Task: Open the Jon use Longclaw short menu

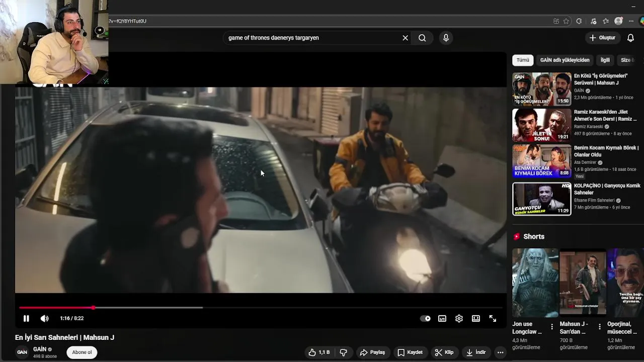Action: coord(551,327)
